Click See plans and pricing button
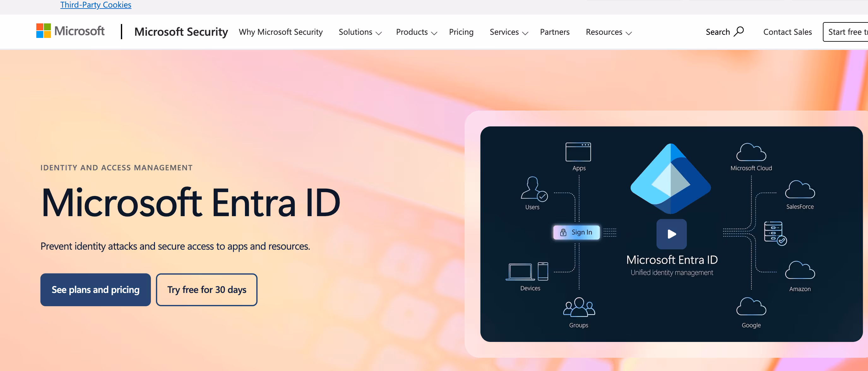 (x=95, y=290)
